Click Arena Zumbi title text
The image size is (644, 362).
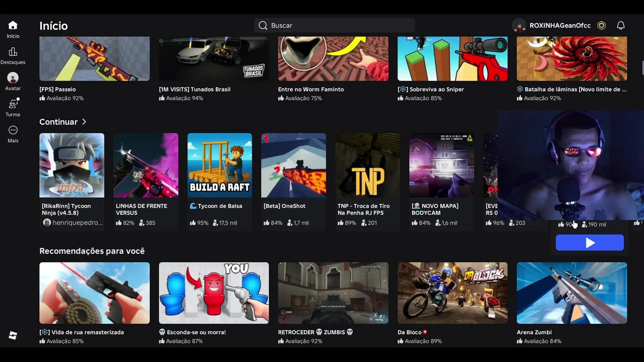tap(534, 332)
